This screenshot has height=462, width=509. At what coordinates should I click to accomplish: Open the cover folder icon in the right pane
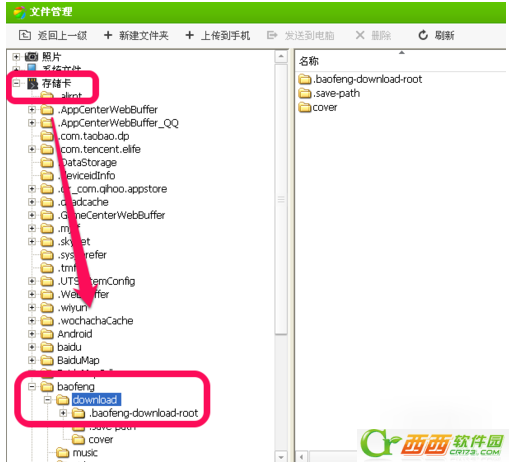coord(305,107)
